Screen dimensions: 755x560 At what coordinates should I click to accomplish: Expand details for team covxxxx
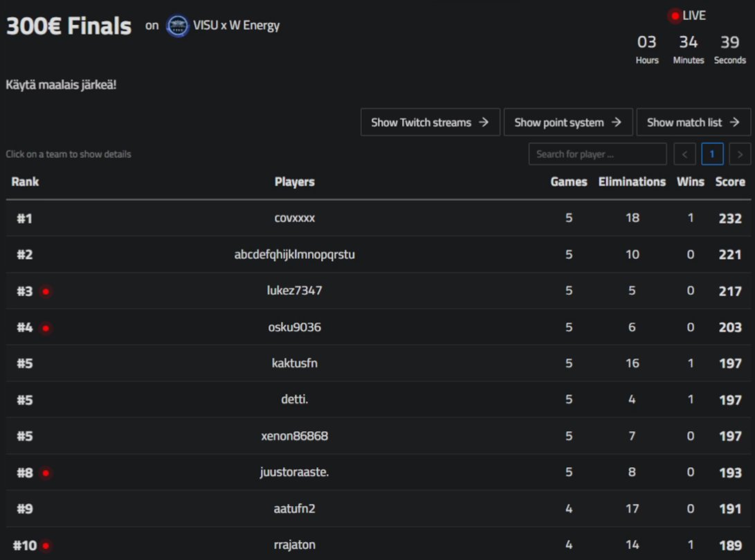point(294,218)
